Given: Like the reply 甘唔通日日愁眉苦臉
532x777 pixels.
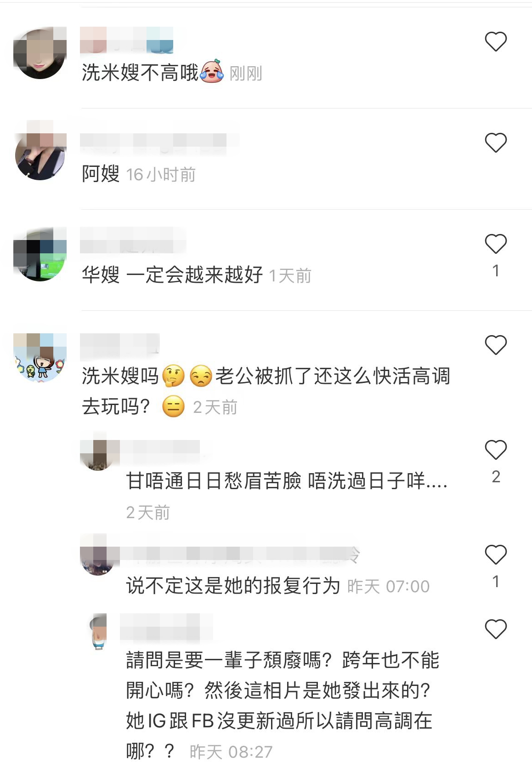Looking at the screenshot, I should click(496, 450).
